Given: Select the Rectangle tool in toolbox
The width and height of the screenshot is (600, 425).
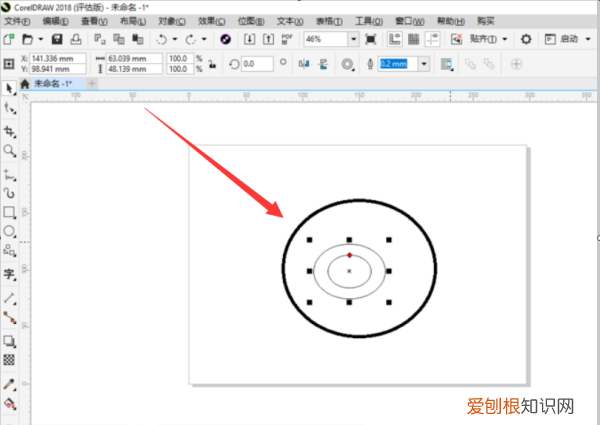Looking at the screenshot, I should pyautogui.click(x=10, y=212).
